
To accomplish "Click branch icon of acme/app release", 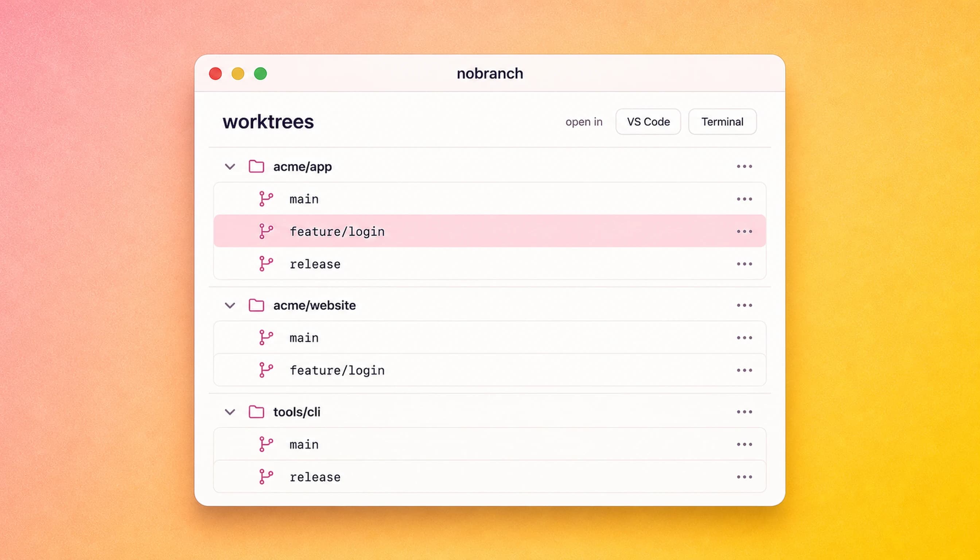I will [x=266, y=264].
